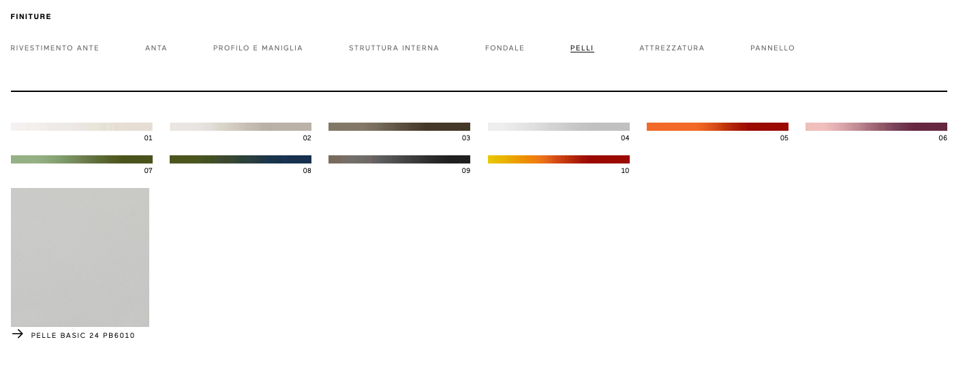Viewport: 980px width, 391px height.
Task: Open the Struttura Interna tab
Action: [x=394, y=48]
